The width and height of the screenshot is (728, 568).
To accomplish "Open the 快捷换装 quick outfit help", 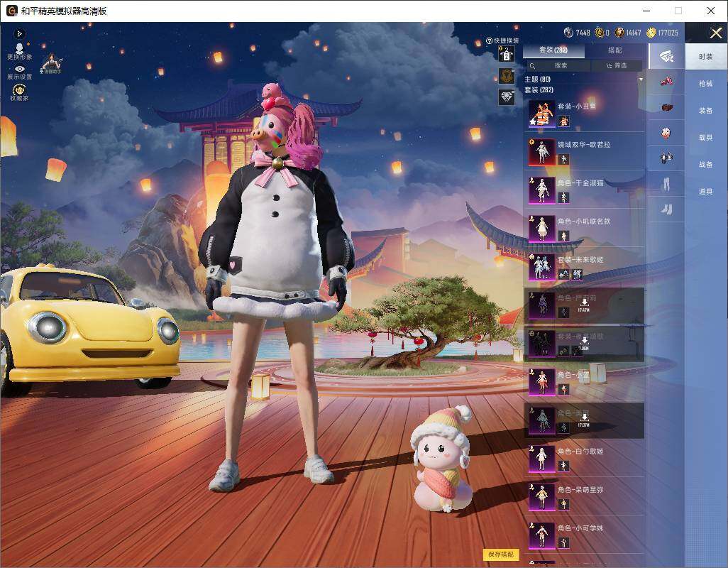I will click(502, 40).
